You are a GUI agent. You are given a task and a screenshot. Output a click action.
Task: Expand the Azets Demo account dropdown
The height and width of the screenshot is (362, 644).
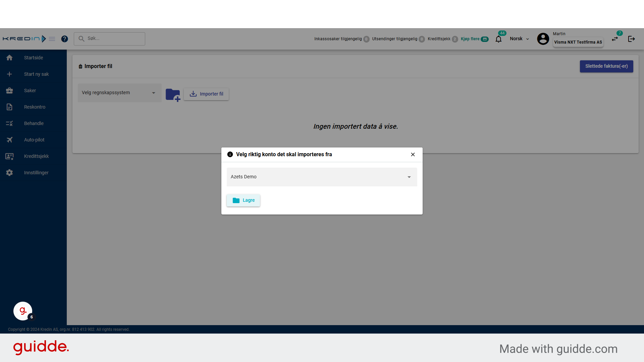[322, 177]
